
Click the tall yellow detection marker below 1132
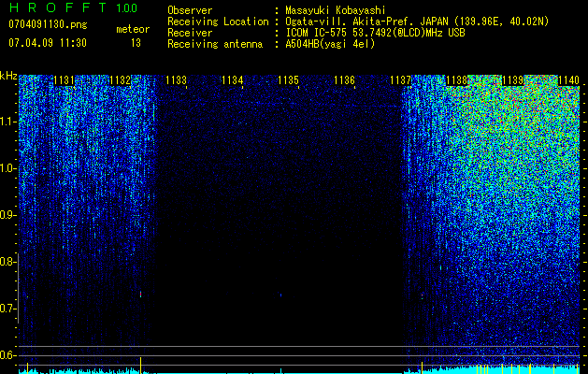[140, 366]
